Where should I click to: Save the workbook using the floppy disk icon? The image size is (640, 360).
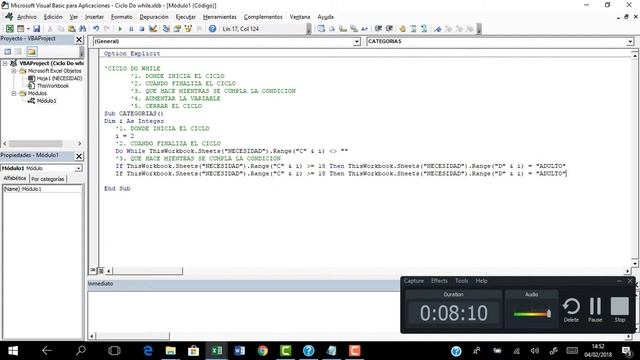[x=36, y=29]
